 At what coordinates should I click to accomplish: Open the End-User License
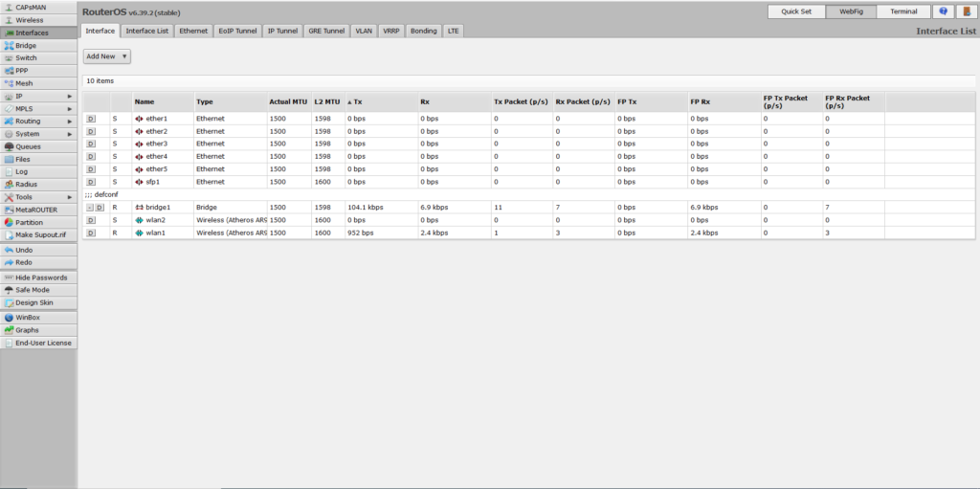tap(38, 344)
